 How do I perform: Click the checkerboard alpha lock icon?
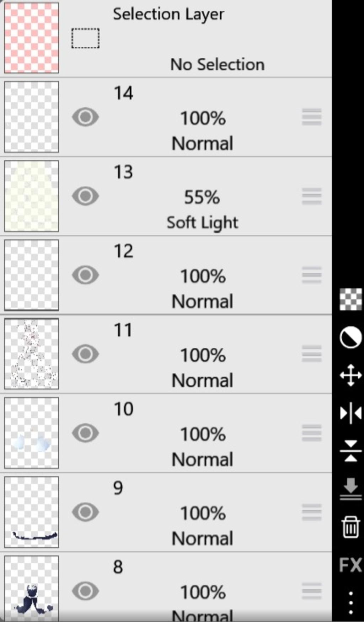click(350, 299)
